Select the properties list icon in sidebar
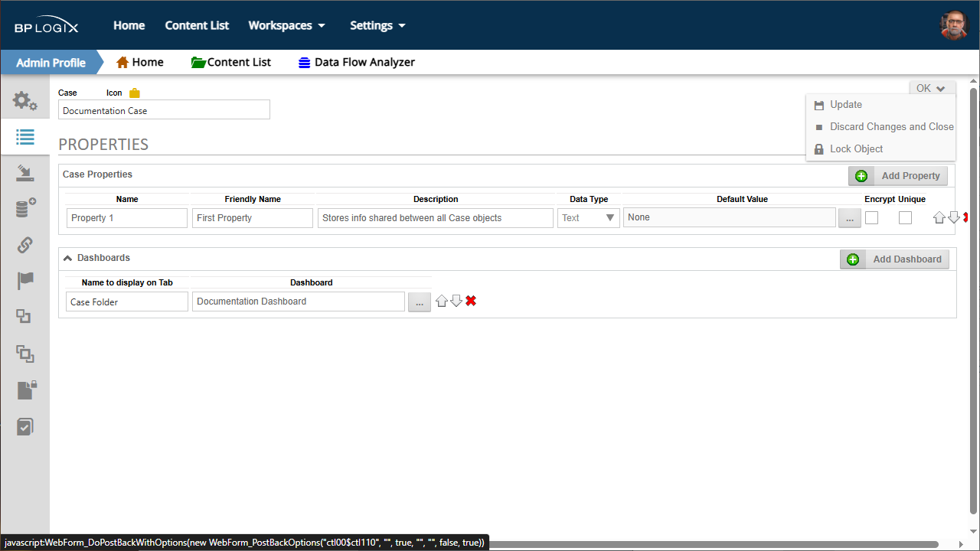The height and width of the screenshot is (551, 980). pos(24,137)
